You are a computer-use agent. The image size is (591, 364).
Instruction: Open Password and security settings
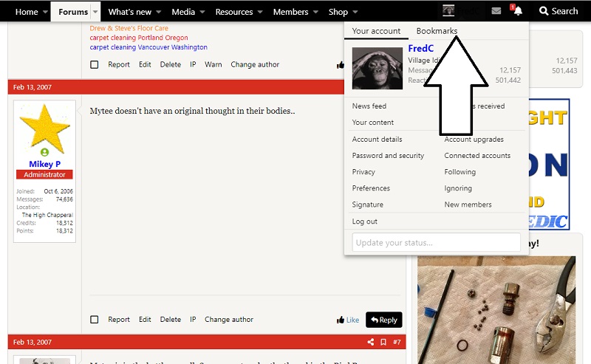(x=388, y=156)
